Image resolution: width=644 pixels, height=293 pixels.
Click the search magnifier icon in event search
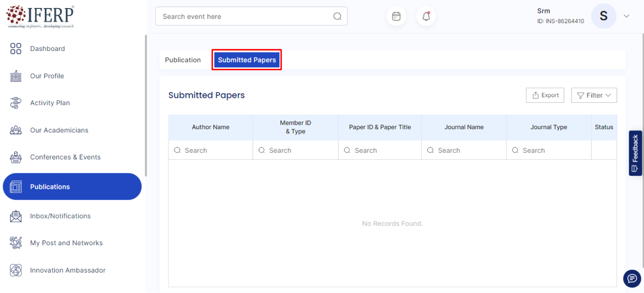coord(337,17)
